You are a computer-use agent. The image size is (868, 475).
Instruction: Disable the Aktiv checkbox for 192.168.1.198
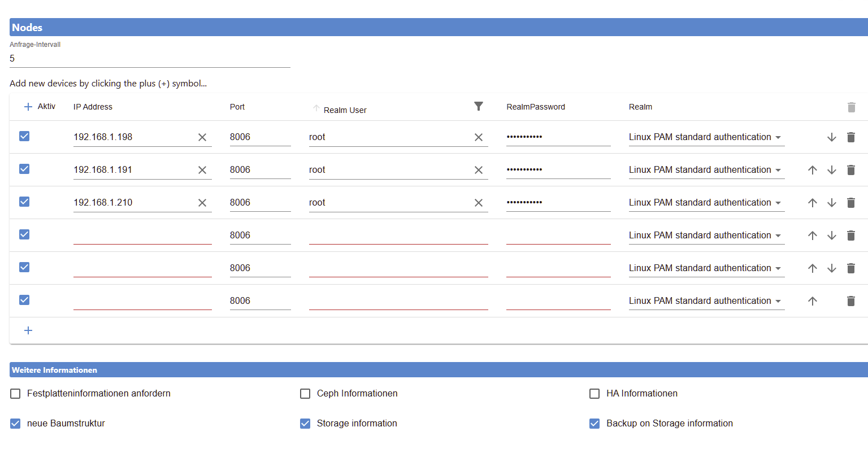24,136
